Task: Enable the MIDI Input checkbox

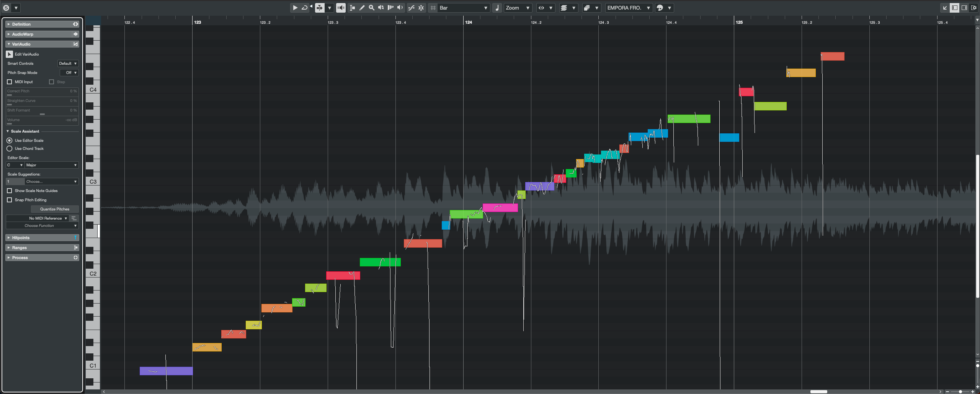Action: 10,82
